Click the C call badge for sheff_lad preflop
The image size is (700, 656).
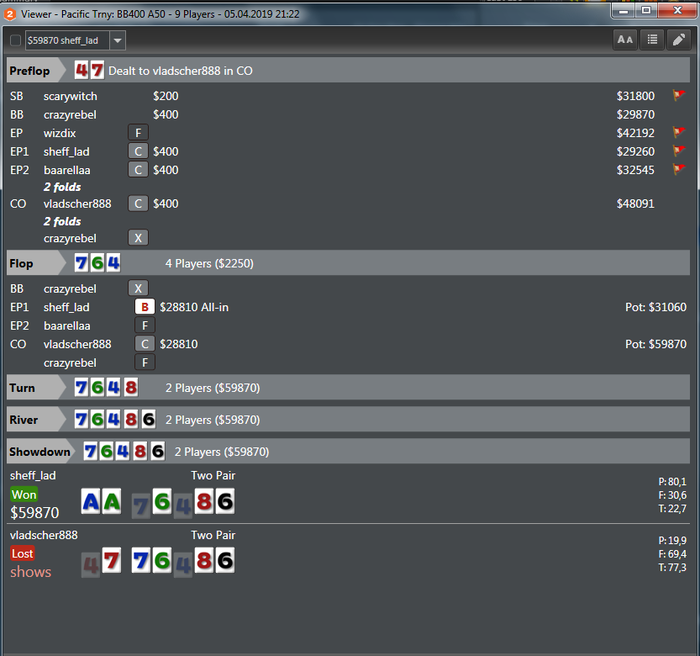click(138, 151)
